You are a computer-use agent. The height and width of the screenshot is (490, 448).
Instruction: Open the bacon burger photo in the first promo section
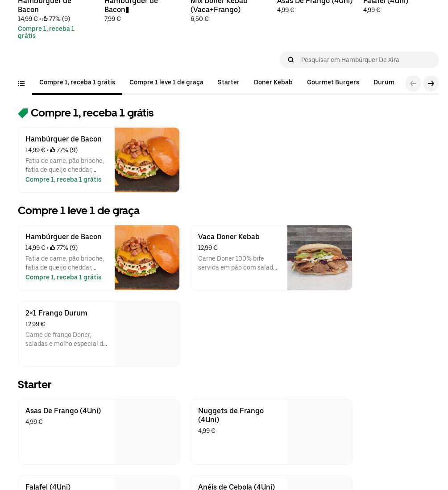point(147,160)
